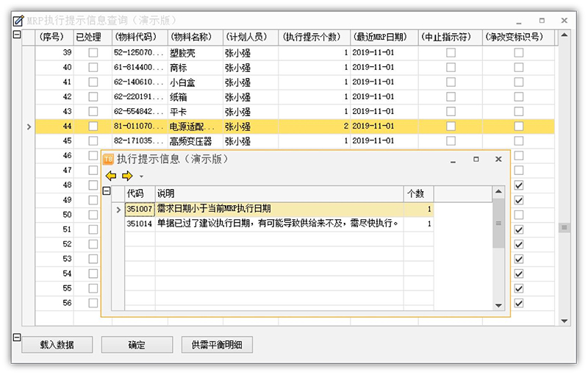Viewport: 588px width, 375px height.
Task: Toggle 净改变标识号 checkbox for row 39
Action: click(519, 52)
